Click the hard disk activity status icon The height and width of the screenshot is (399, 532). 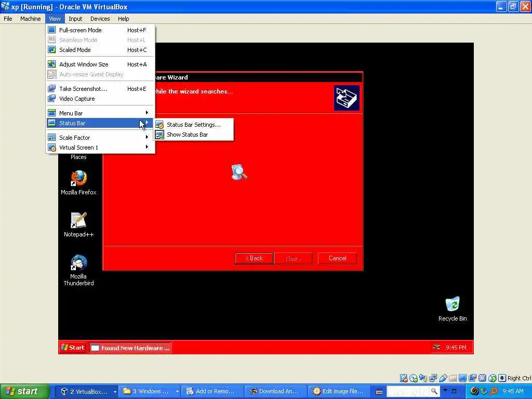click(403, 378)
